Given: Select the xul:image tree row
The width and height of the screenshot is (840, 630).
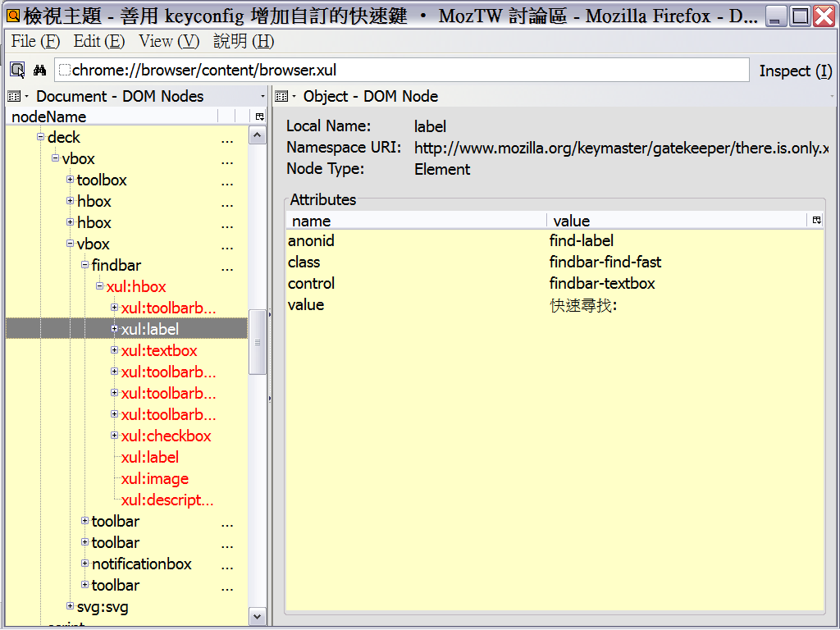Looking at the screenshot, I should [x=127, y=479].
